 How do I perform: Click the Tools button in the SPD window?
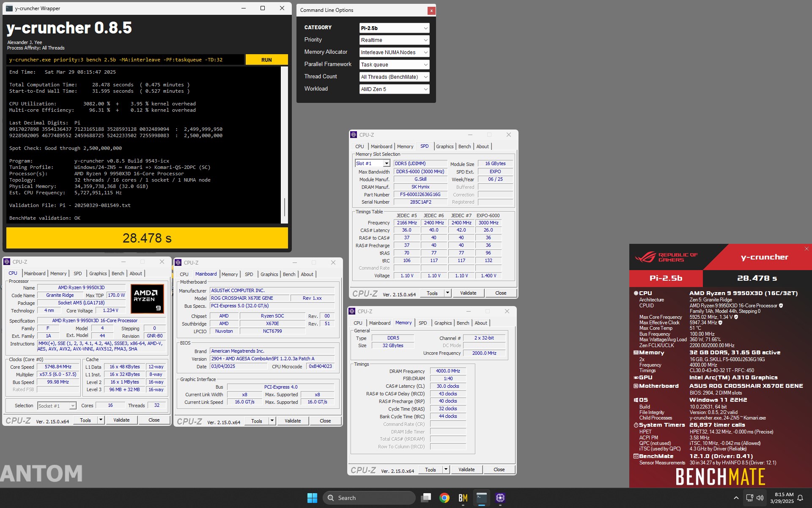pyautogui.click(x=432, y=293)
